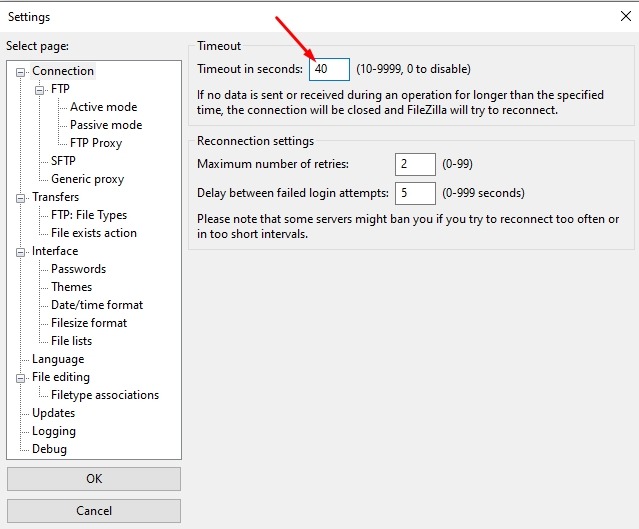This screenshot has height=529, width=639.
Task: Open File editing settings page
Action: [x=61, y=377]
